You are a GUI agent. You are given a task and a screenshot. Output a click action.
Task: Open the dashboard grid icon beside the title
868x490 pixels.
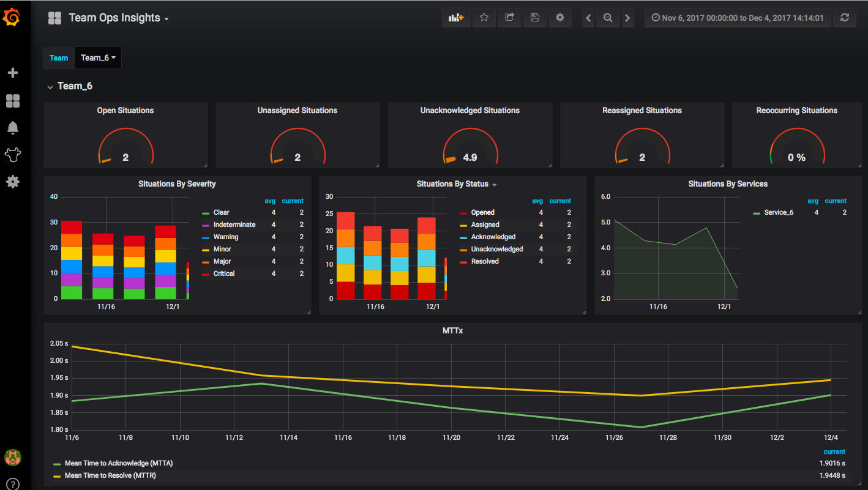click(x=54, y=18)
